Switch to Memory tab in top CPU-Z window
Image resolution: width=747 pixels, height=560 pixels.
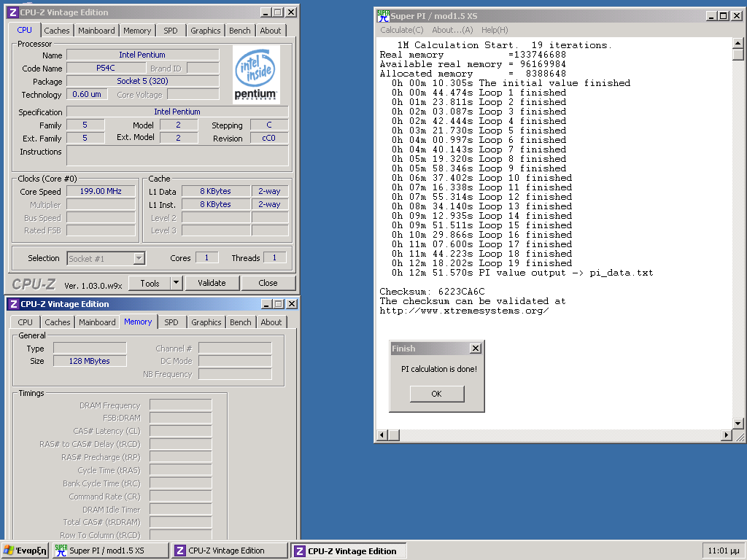(137, 31)
